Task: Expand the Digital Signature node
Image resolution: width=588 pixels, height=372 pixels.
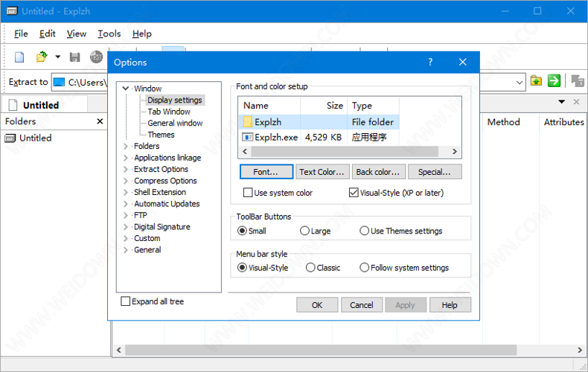Action: (x=126, y=227)
